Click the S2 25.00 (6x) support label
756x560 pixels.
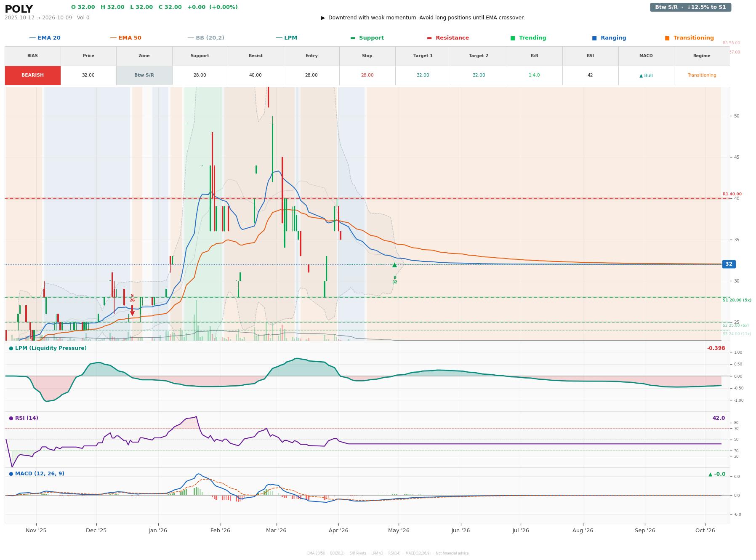(735, 325)
